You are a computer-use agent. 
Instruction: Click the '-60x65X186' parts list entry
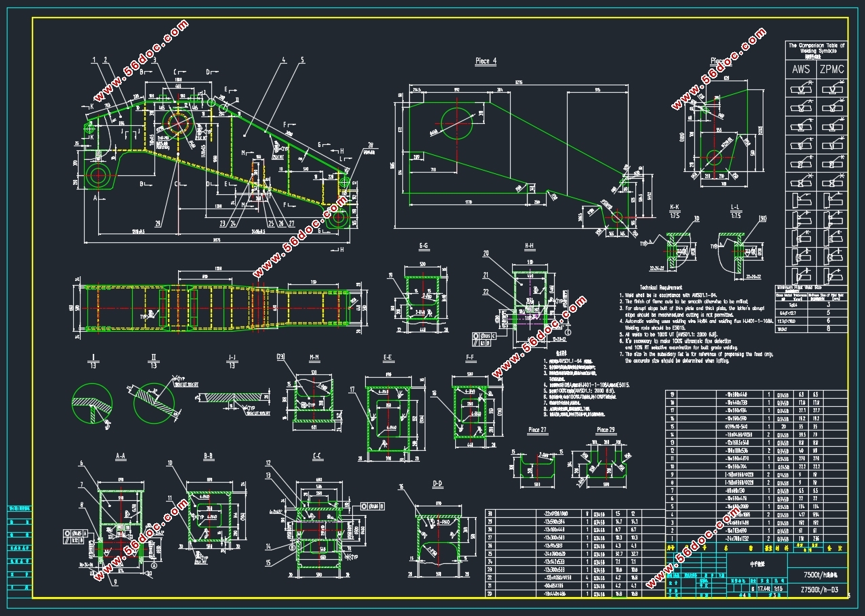point(553,585)
